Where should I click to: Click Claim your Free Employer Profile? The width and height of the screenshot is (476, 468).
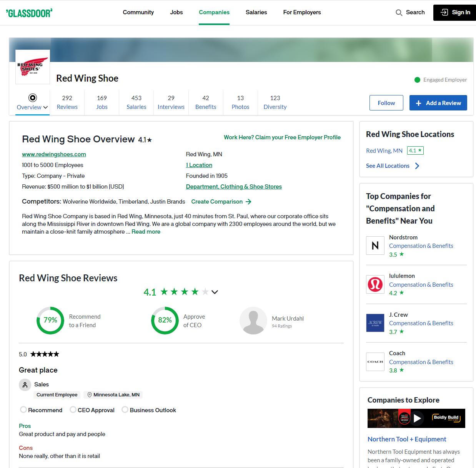(x=282, y=137)
